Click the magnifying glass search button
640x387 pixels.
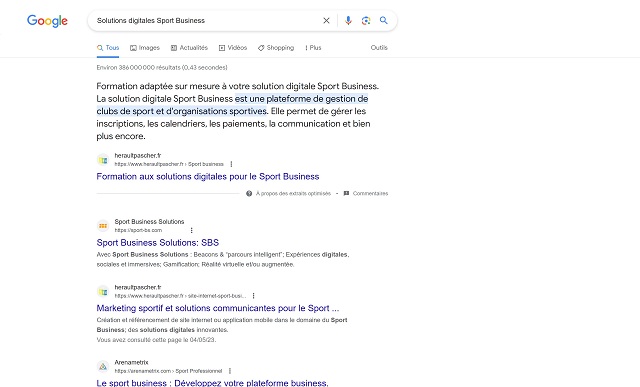[x=384, y=20]
